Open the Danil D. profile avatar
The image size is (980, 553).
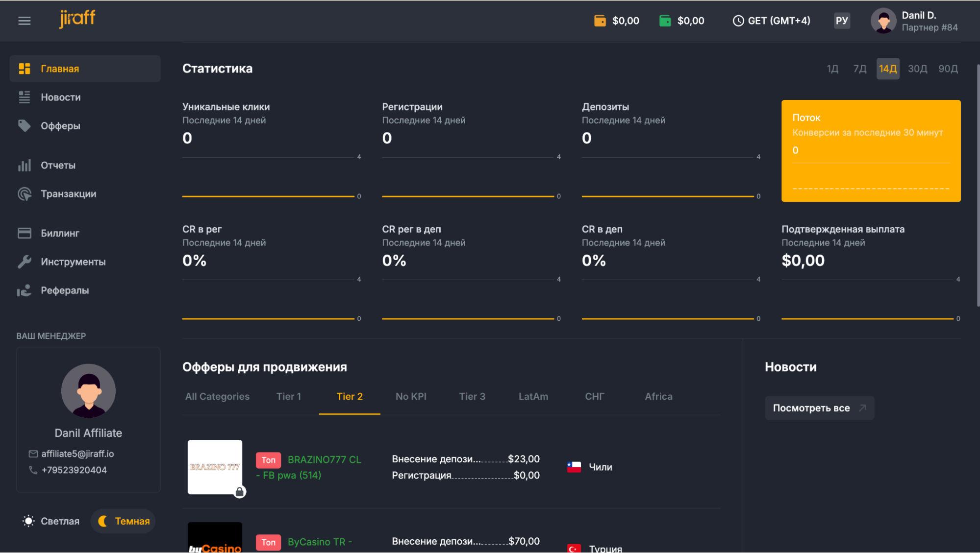click(x=883, y=21)
